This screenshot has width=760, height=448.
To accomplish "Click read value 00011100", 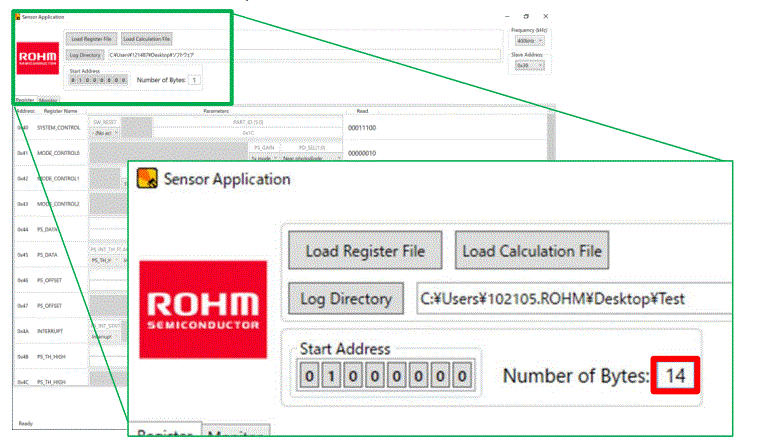I will tap(362, 128).
